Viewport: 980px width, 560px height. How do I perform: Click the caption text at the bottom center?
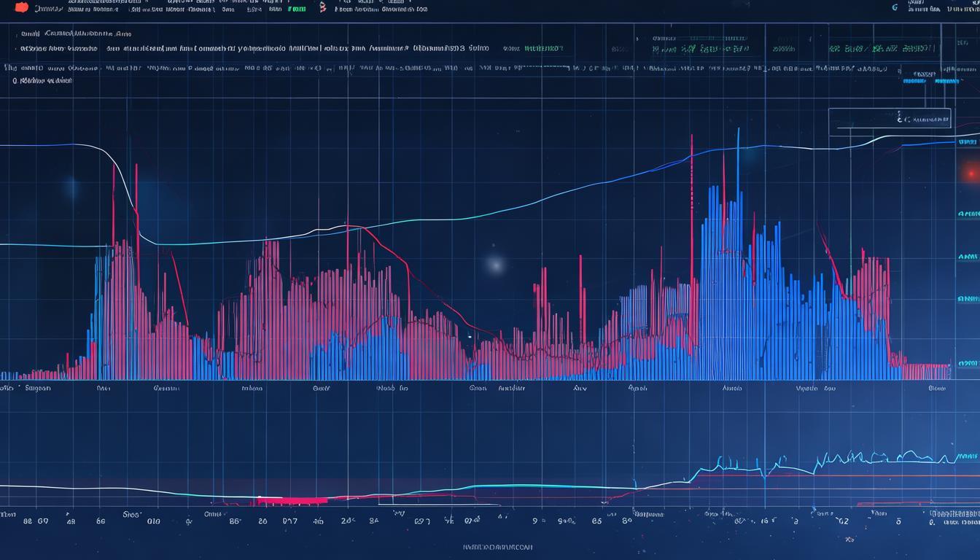coord(497,546)
